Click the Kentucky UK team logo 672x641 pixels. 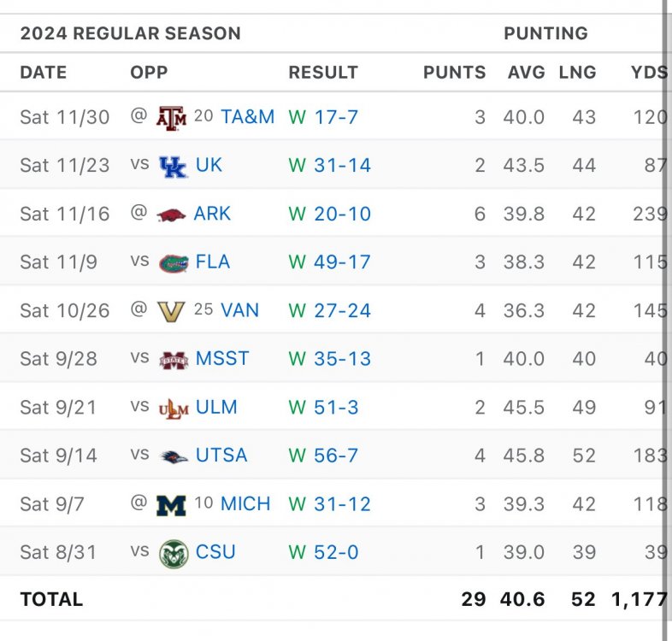(x=173, y=166)
